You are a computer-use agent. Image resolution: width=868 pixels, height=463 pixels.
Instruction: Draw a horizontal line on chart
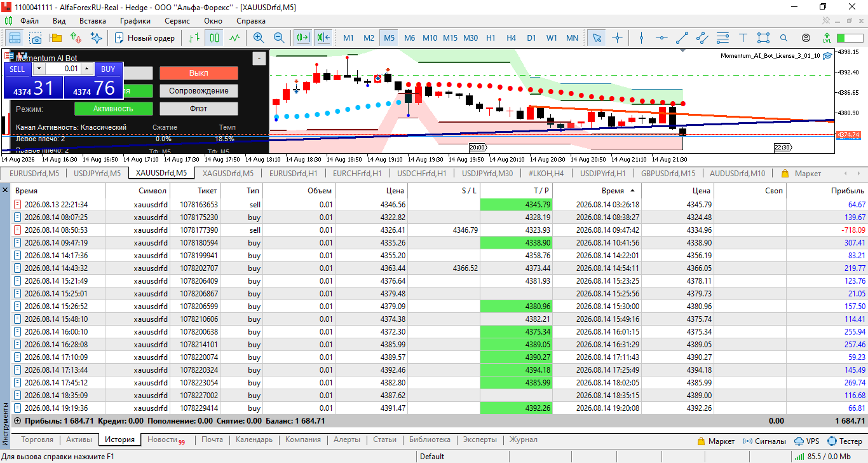(x=661, y=38)
